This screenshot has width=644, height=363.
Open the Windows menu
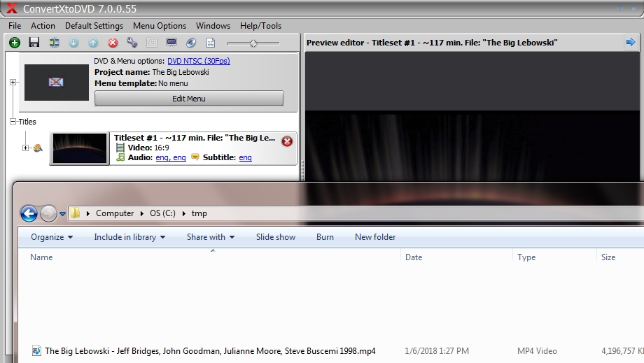pyautogui.click(x=213, y=25)
